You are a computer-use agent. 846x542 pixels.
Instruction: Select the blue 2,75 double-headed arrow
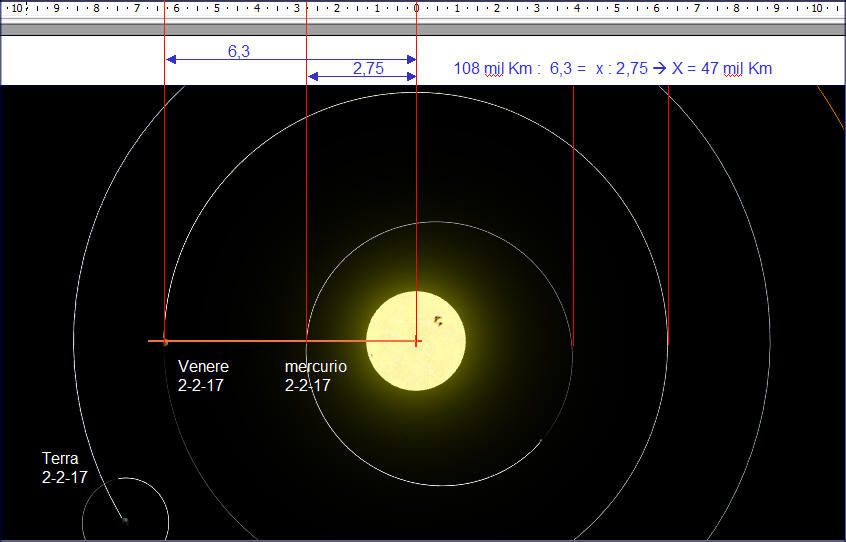click(362, 77)
